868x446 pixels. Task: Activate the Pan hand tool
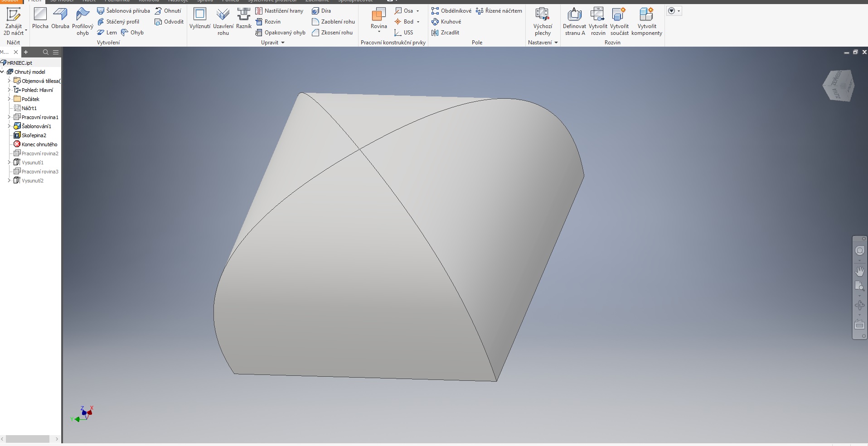pos(859,271)
